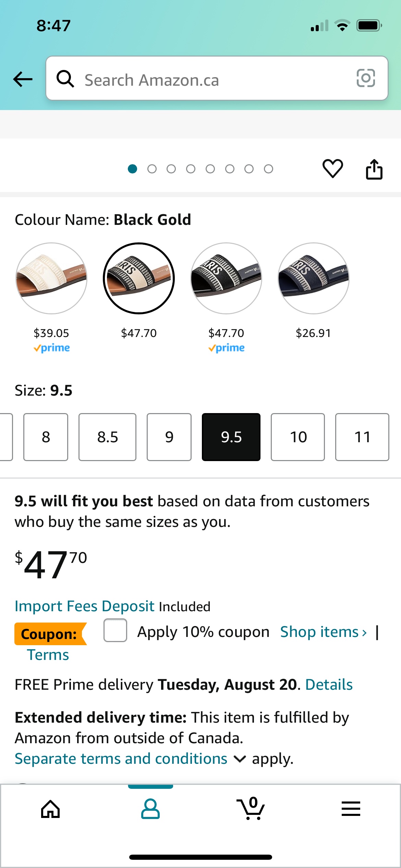The height and width of the screenshot is (868, 401).
Task: Tap the Import Fees Deposit link
Action: 84,606
